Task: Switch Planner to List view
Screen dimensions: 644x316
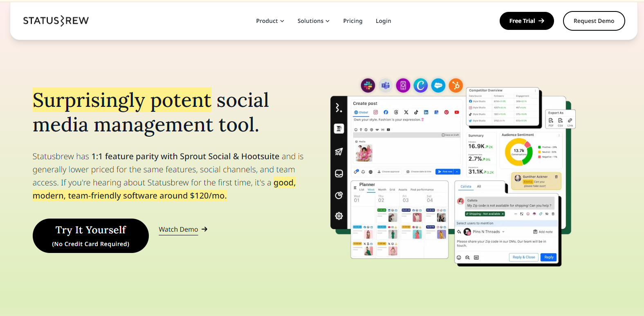Action: coord(362,190)
